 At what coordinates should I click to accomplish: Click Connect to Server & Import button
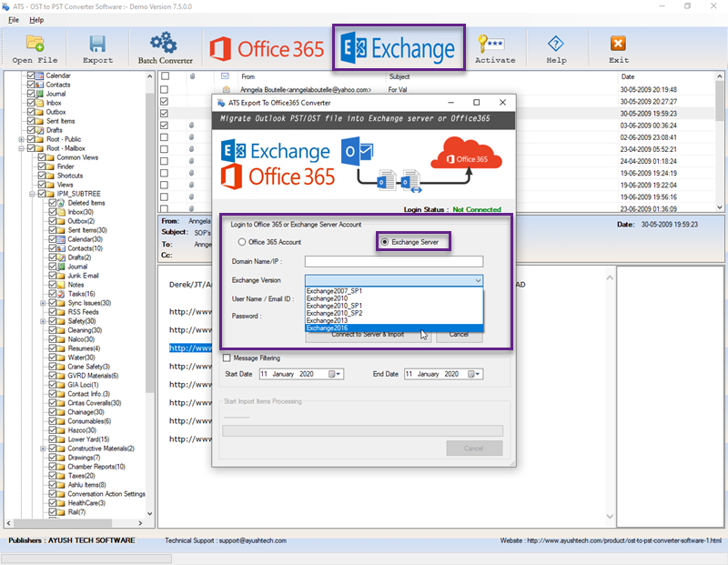368,335
